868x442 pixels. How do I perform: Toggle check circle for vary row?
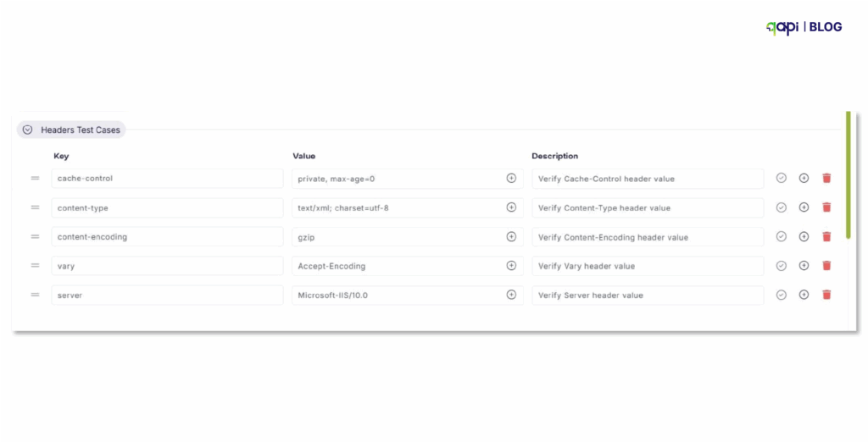click(781, 266)
